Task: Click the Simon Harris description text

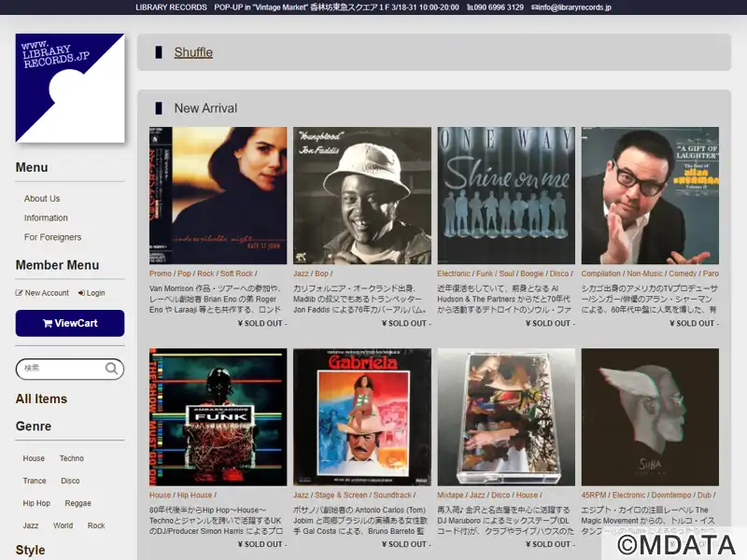Action: pyautogui.click(x=217, y=521)
